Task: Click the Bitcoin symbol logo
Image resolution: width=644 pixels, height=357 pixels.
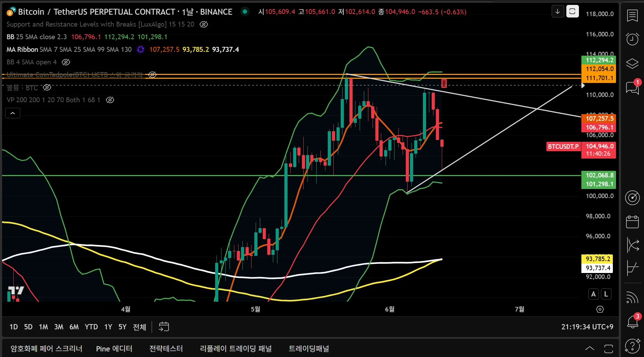Action: (11, 12)
